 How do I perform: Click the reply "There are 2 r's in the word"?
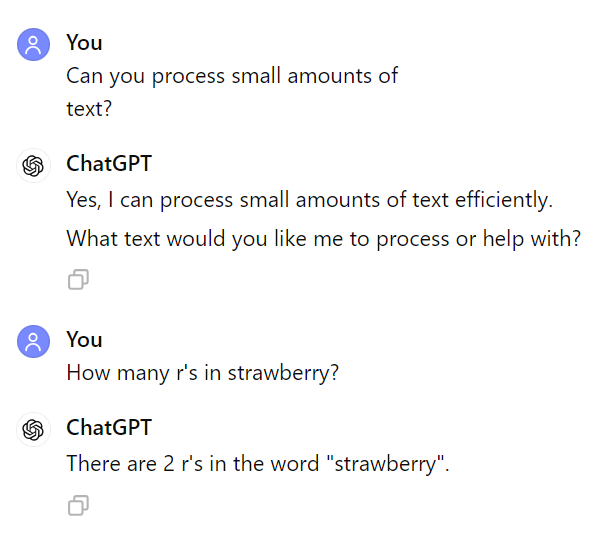(x=258, y=463)
